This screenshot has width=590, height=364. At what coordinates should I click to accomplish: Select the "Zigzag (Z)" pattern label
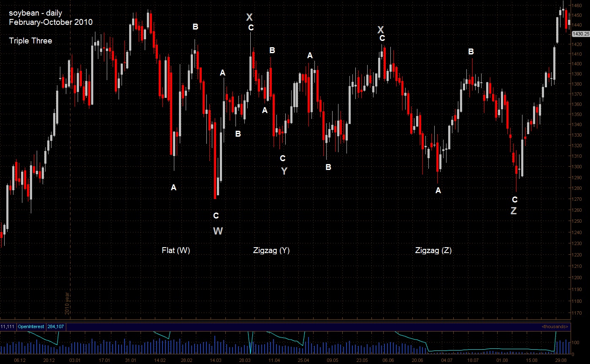click(433, 250)
